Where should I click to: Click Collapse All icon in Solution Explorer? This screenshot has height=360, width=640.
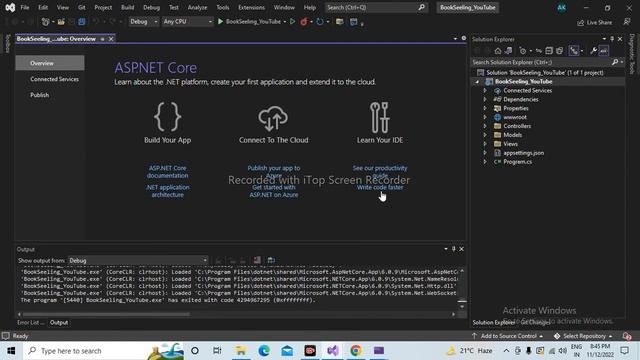click(x=549, y=51)
